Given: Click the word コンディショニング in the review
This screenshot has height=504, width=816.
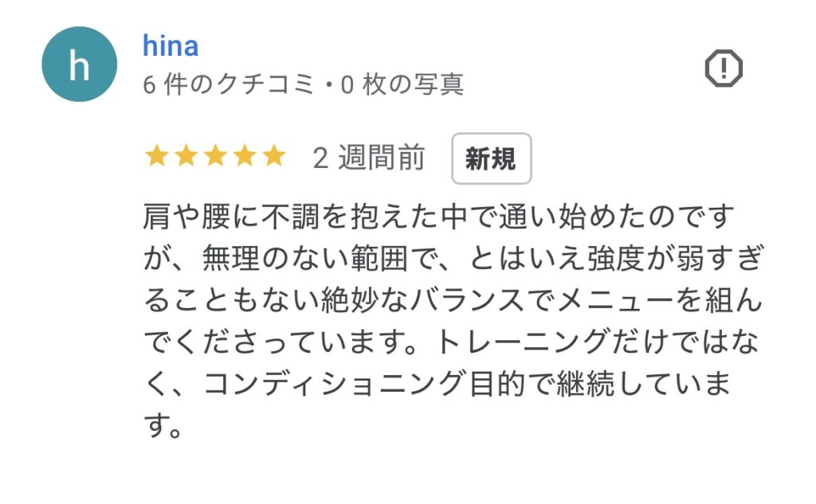Looking at the screenshot, I should pyautogui.click(x=334, y=384).
